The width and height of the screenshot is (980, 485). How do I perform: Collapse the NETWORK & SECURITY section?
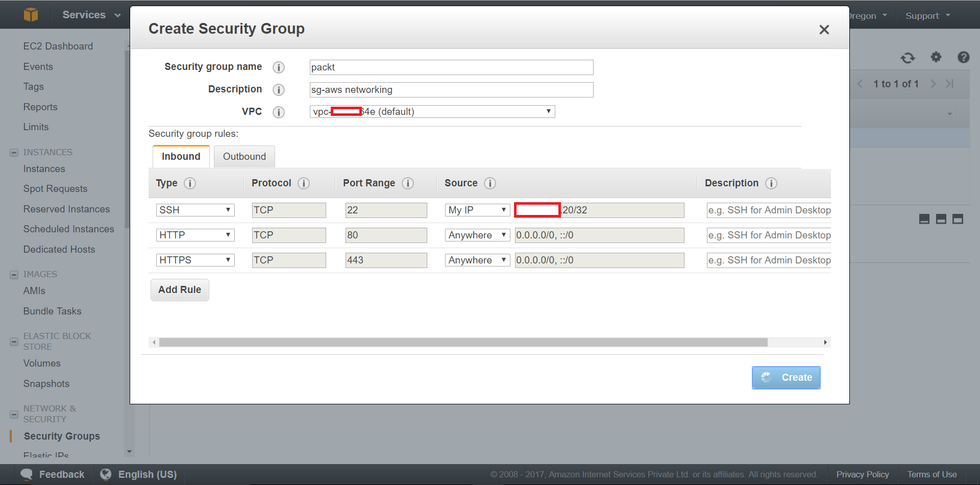[x=14, y=414]
